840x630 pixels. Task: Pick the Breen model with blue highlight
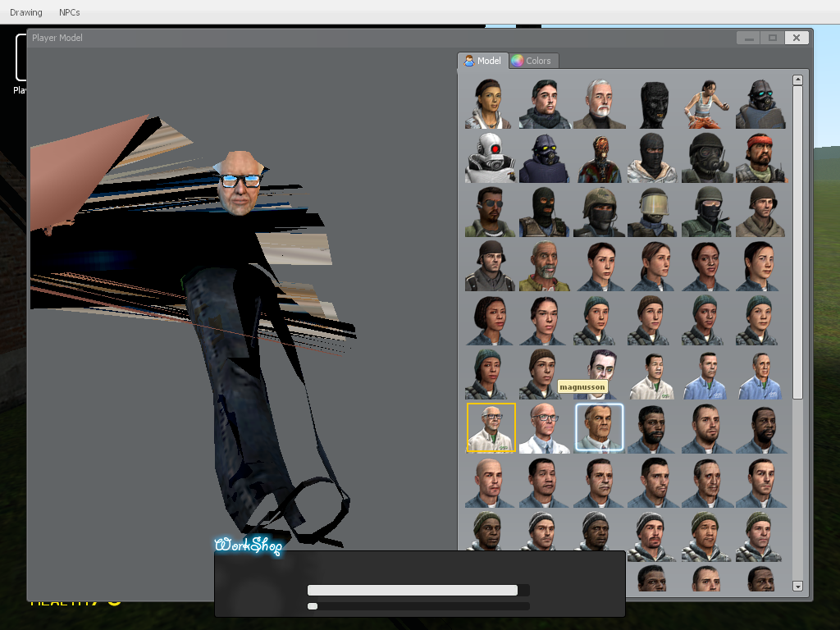coord(599,428)
